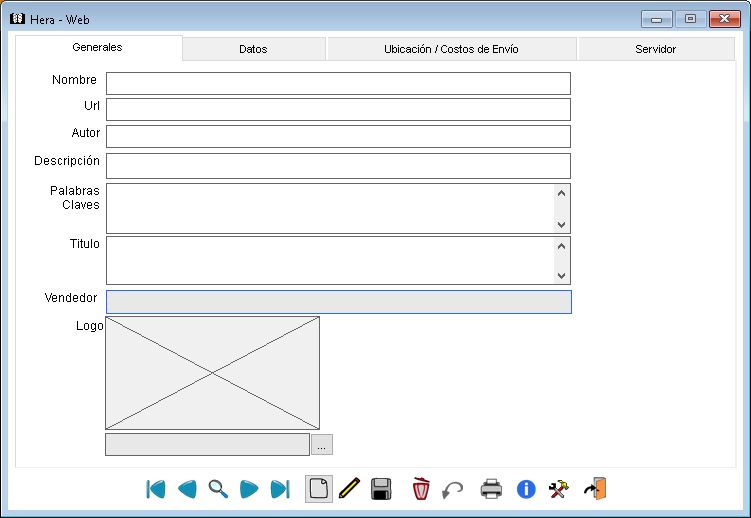Go to the first record
751x518 pixels.
[156, 489]
